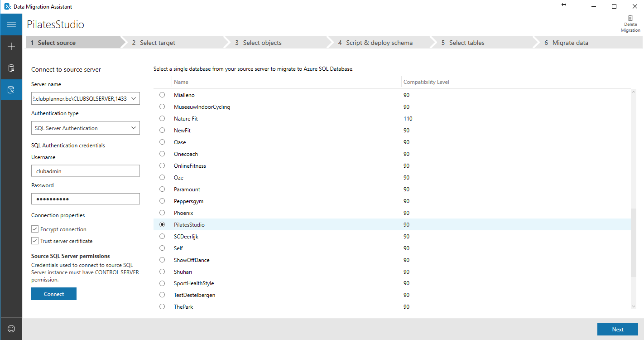Go to Select objects step
The width and height of the screenshot is (644, 340).
click(262, 43)
